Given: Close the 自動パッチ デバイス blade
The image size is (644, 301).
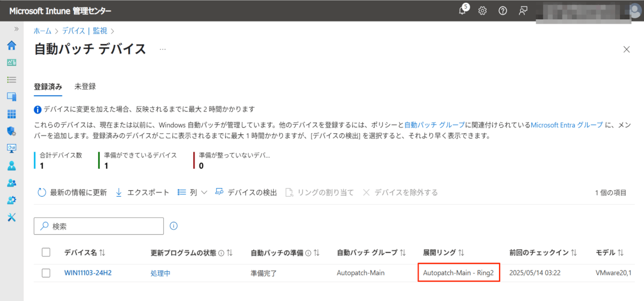Looking at the screenshot, I should click(626, 49).
